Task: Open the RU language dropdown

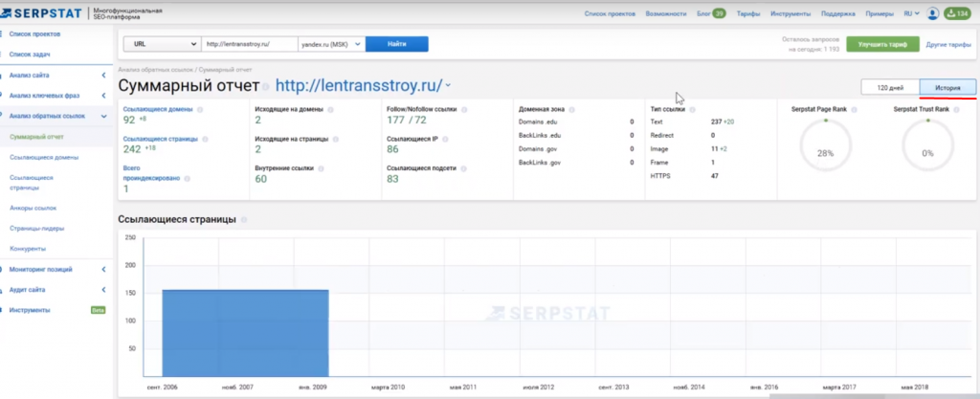Action: click(x=911, y=13)
